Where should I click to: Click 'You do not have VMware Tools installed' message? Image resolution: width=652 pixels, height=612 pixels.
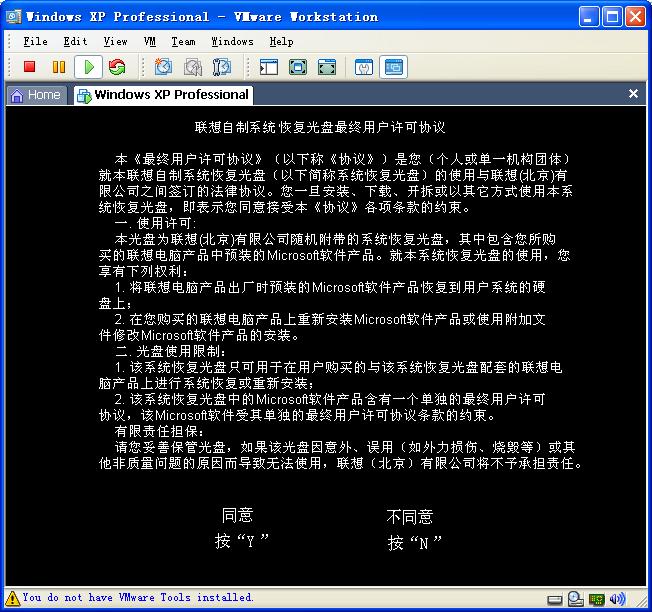(137, 597)
